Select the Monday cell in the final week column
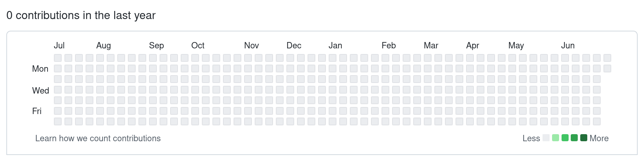The height and width of the screenshot is (161, 644). coord(607,68)
